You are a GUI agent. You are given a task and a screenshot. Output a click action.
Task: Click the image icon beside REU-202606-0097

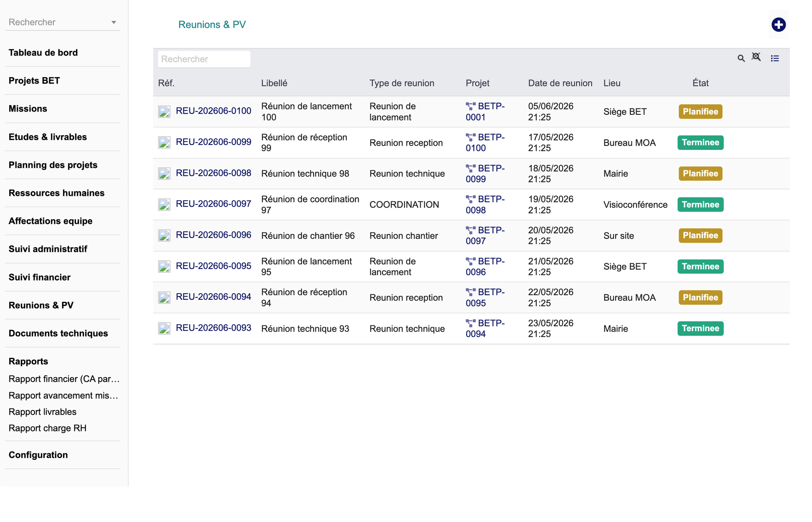pos(164,204)
